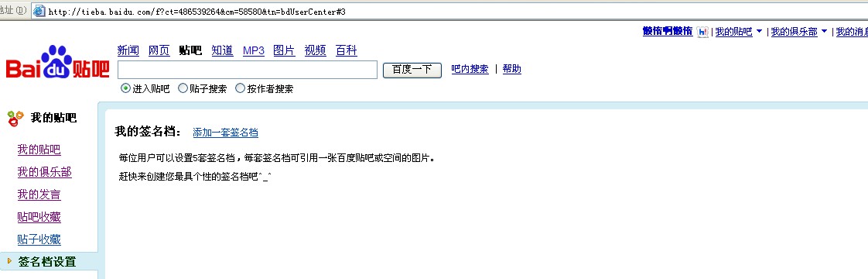This screenshot has height=279, width=868.
Task: Select the 进入贴吧 radio button
Action: 125,88
